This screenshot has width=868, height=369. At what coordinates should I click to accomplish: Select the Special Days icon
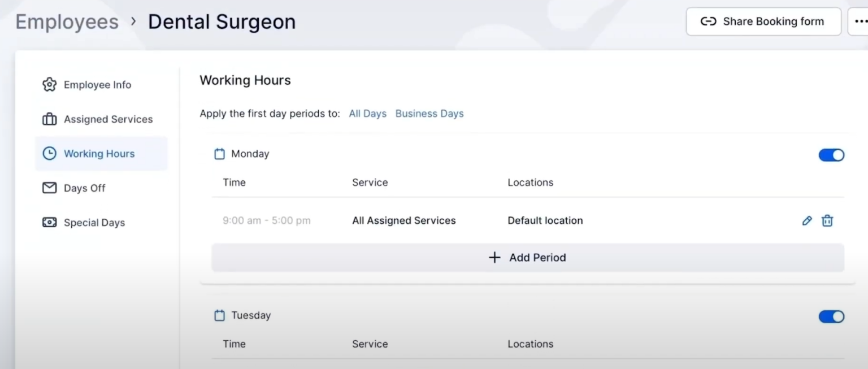(50, 222)
